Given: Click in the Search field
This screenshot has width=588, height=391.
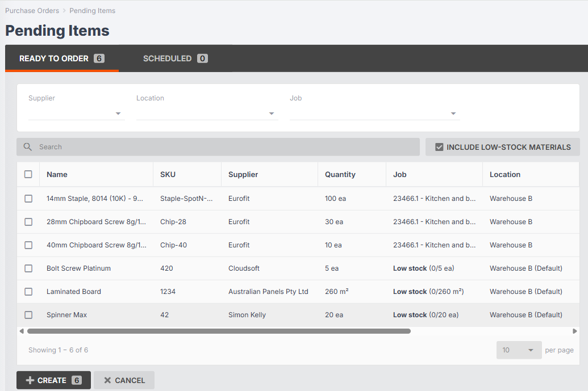Looking at the screenshot, I should tap(218, 147).
